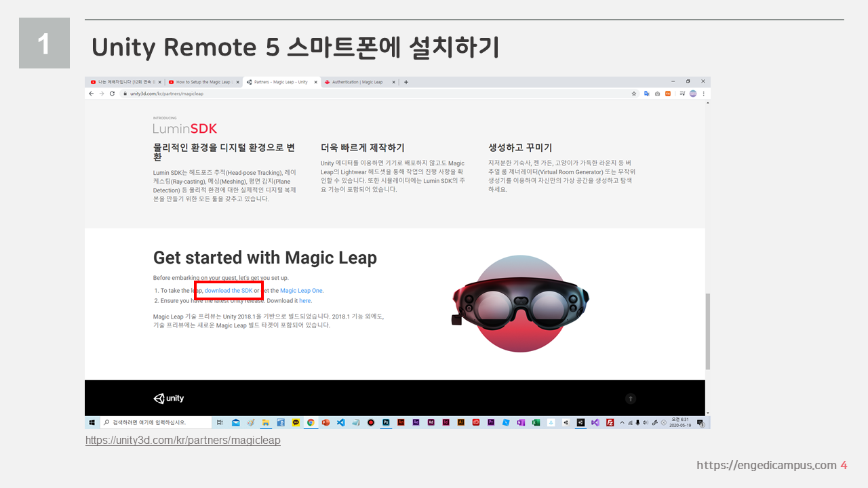The image size is (868, 488).
Task: Open the Windows notification center
Action: click(x=699, y=422)
